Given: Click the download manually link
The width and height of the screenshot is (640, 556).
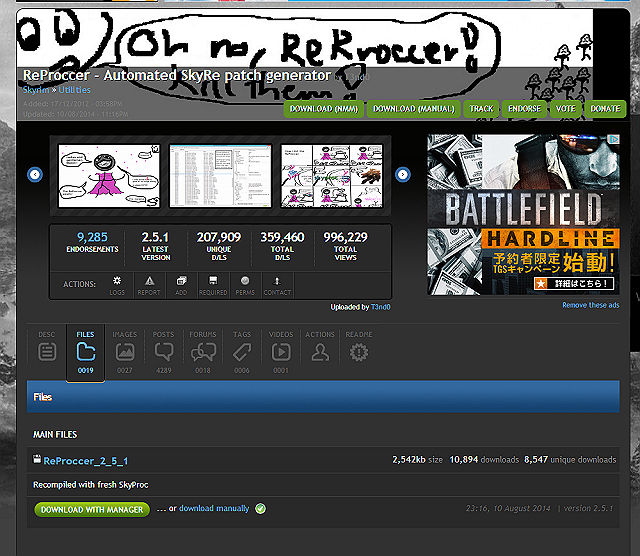Looking at the screenshot, I should 214,508.
